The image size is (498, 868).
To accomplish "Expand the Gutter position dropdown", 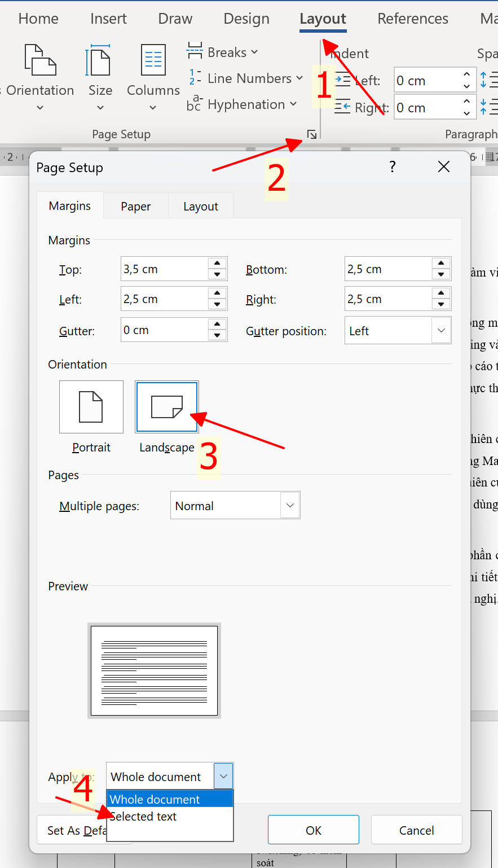I will point(441,331).
